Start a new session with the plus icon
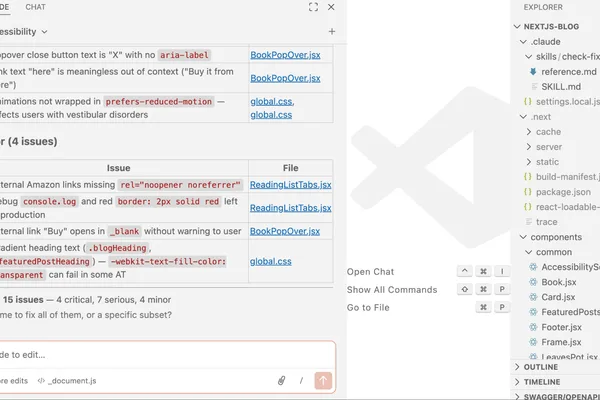Viewport: 600px width, 400px height. point(332,31)
